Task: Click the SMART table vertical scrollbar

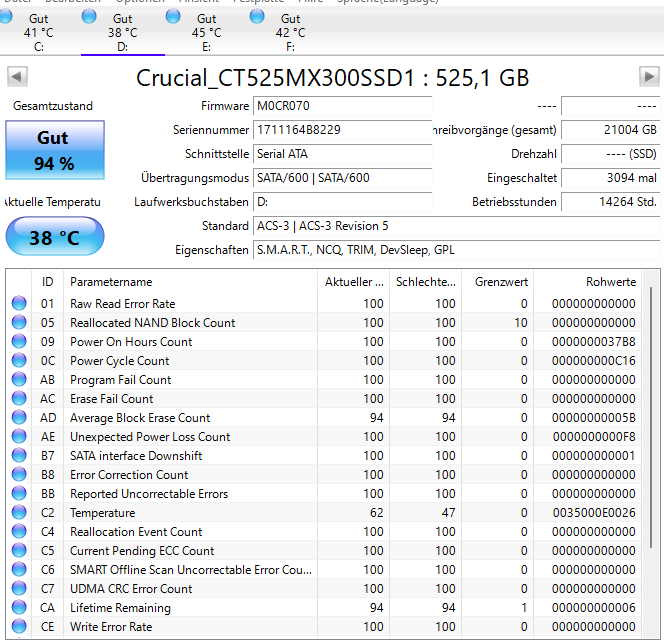Action: pos(651,417)
